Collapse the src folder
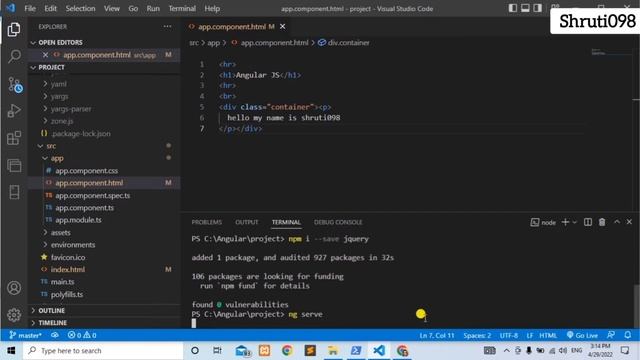Image resolution: width=640 pixels, height=360 pixels. coord(51,146)
